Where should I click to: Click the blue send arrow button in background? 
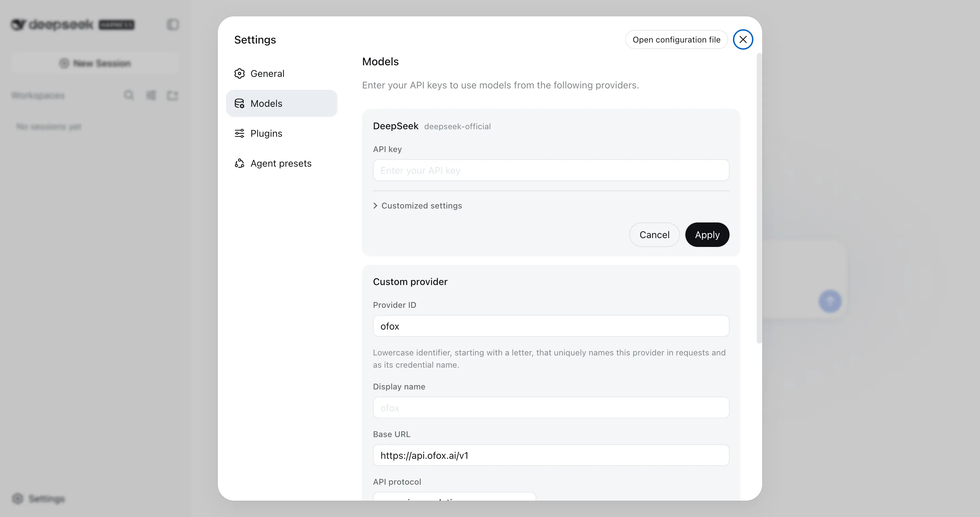coord(830,301)
